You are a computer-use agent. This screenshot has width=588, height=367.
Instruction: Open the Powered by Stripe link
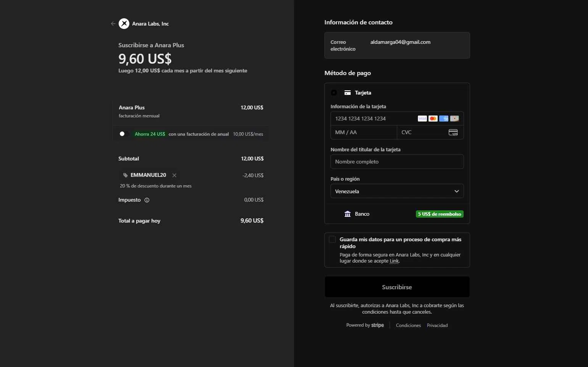tap(365, 325)
